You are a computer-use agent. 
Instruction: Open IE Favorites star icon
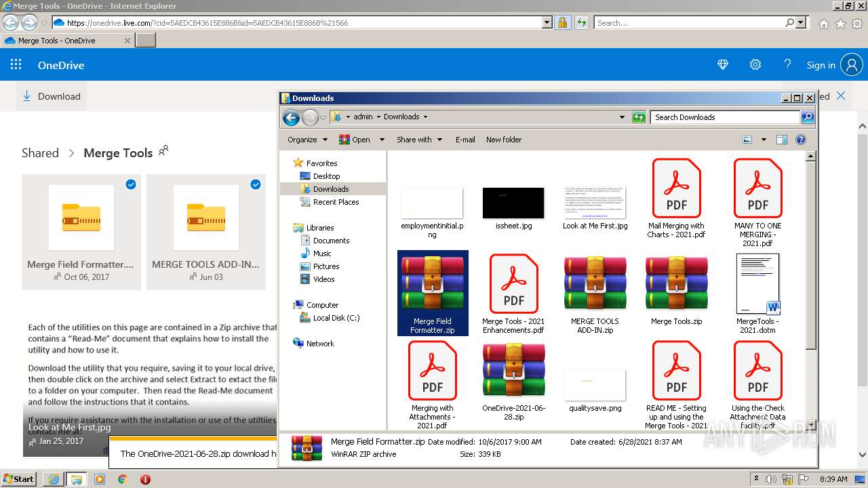(840, 24)
